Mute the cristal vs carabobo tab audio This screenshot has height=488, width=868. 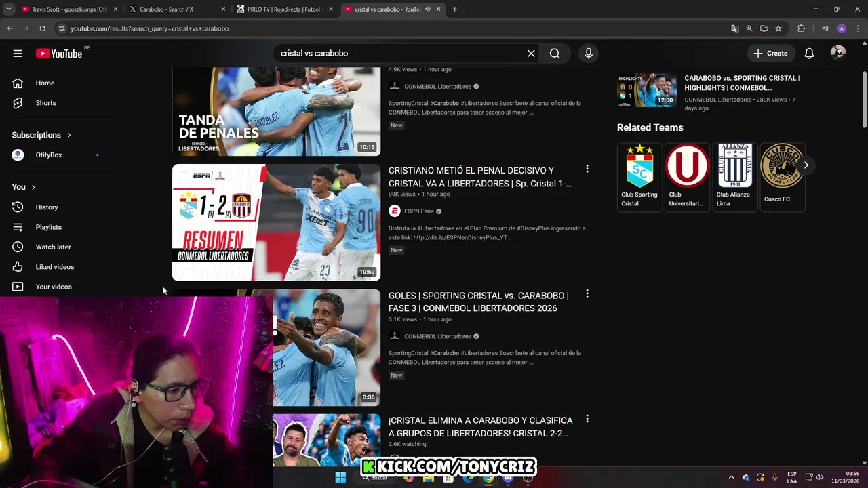click(427, 9)
